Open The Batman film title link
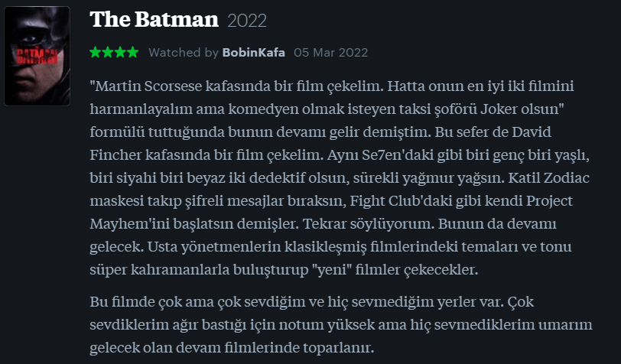This screenshot has width=621, height=364. (154, 20)
